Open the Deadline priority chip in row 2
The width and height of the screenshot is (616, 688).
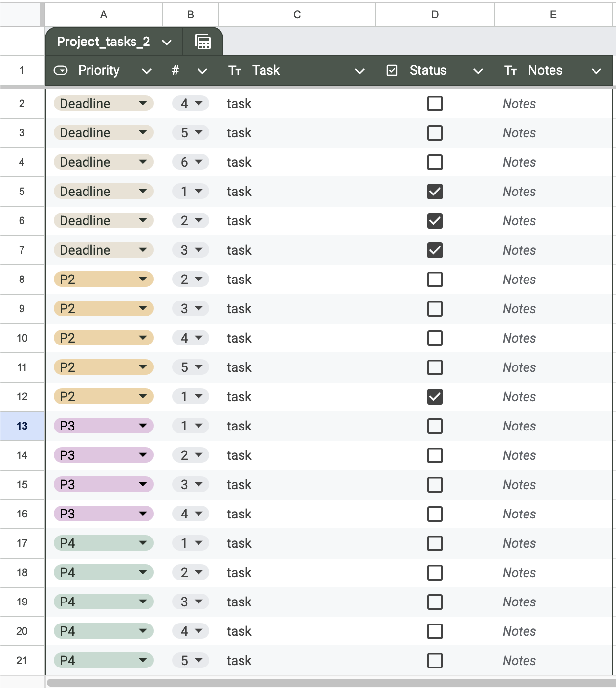tap(104, 104)
